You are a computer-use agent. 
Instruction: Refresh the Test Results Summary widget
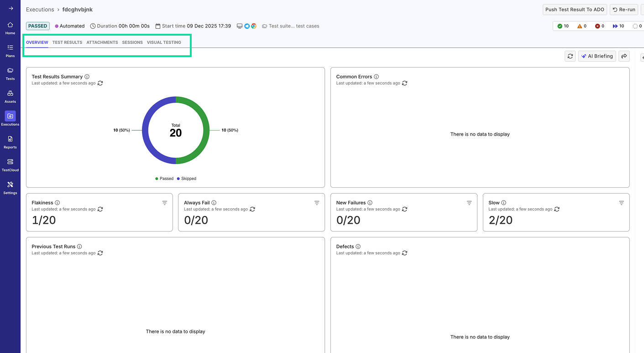click(x=101, y=83)
